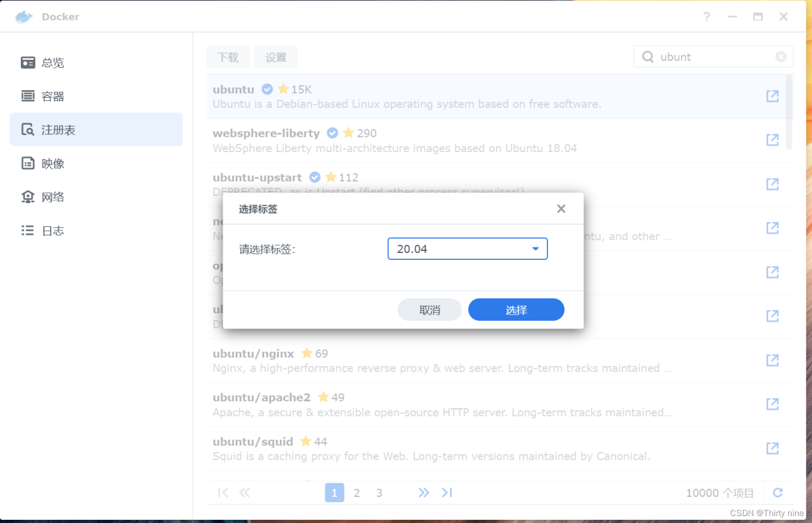
Task: Confirm tag with the 选择 button
Action: 516,309
